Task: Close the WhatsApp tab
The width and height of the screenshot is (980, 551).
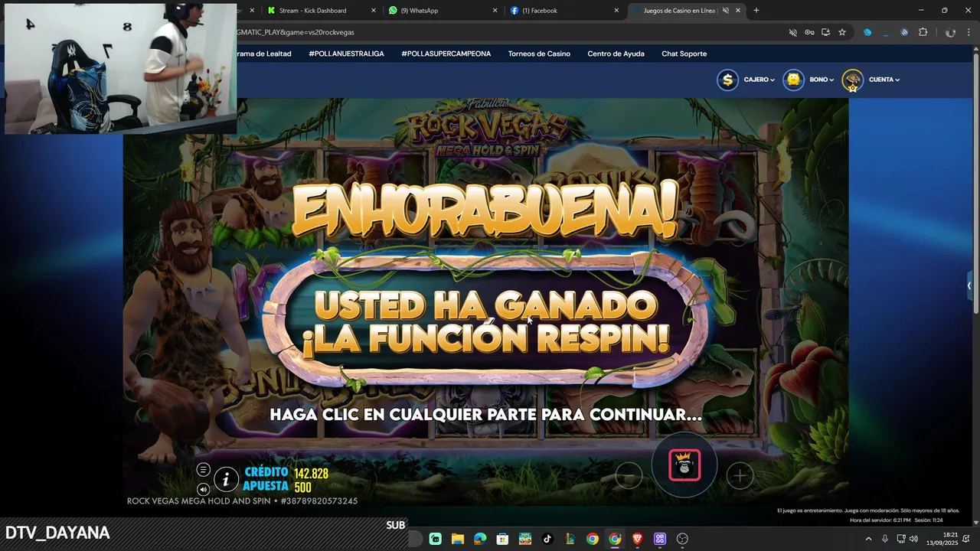Action: (495, 11)
